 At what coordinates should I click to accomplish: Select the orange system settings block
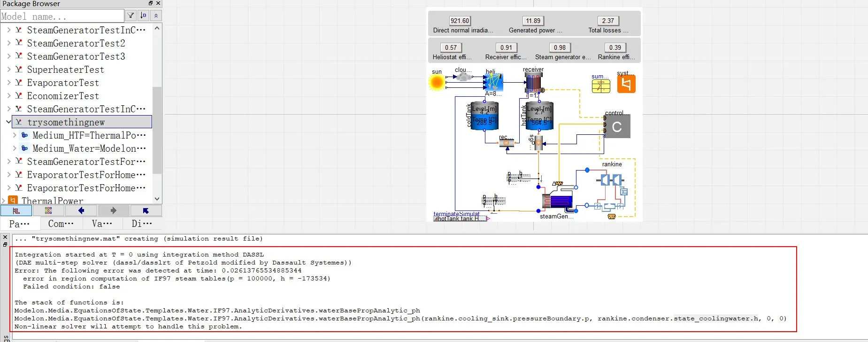point(626,84)
